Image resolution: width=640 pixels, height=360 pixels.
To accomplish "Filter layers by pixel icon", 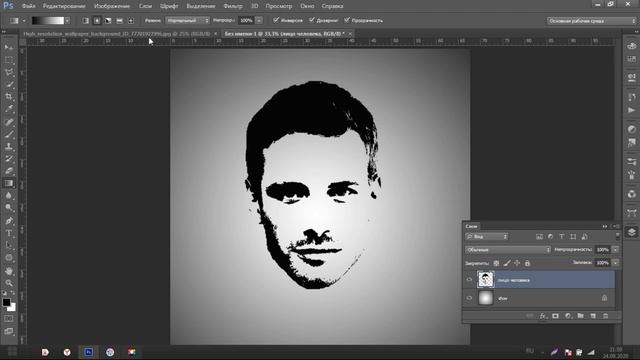I will [x=539, y=237].
